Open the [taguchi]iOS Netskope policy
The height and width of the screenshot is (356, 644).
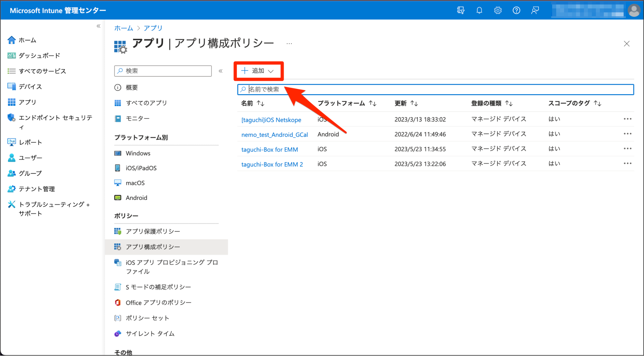[x=271, y=120]
